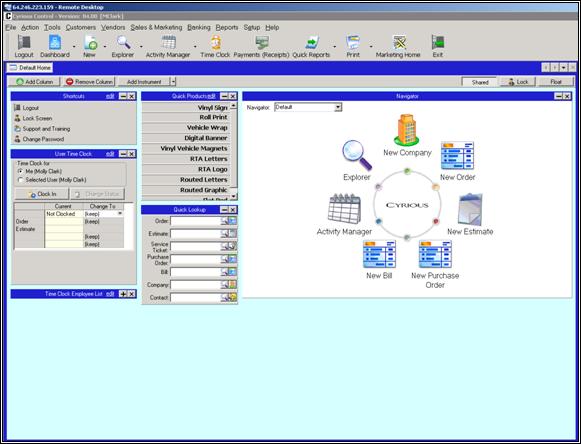Open the Add Instrument dropdown arrow
The height and width of the screenshot is (444, 581).
point(173,82)
